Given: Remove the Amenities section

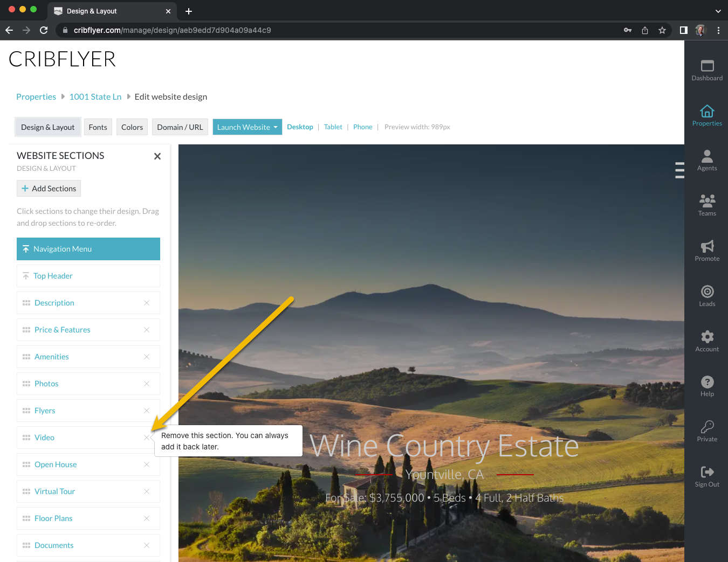Looking at the screenshot, I should pyautogui.click(x=147, y=357).
